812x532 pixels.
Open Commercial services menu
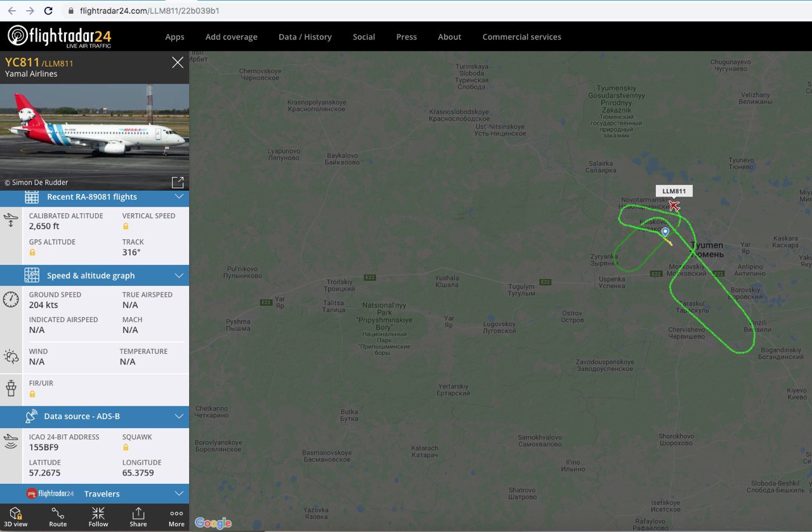[521, 37]
